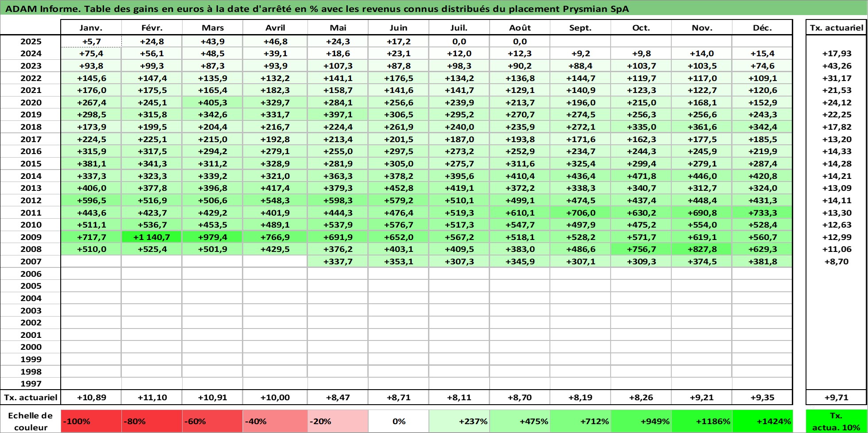Click cell value +610,1 in 2011
Viewport: 868px width, 433px height.
(x=520, y=213)
